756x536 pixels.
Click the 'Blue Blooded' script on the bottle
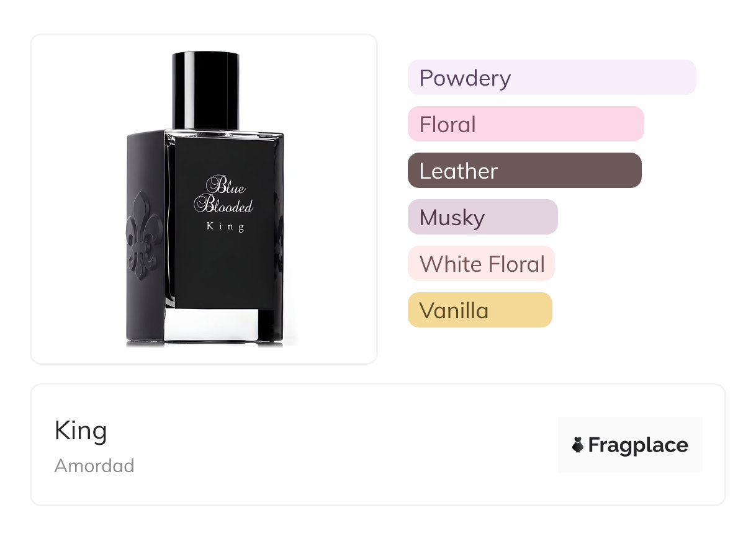[x=223, y=195]
